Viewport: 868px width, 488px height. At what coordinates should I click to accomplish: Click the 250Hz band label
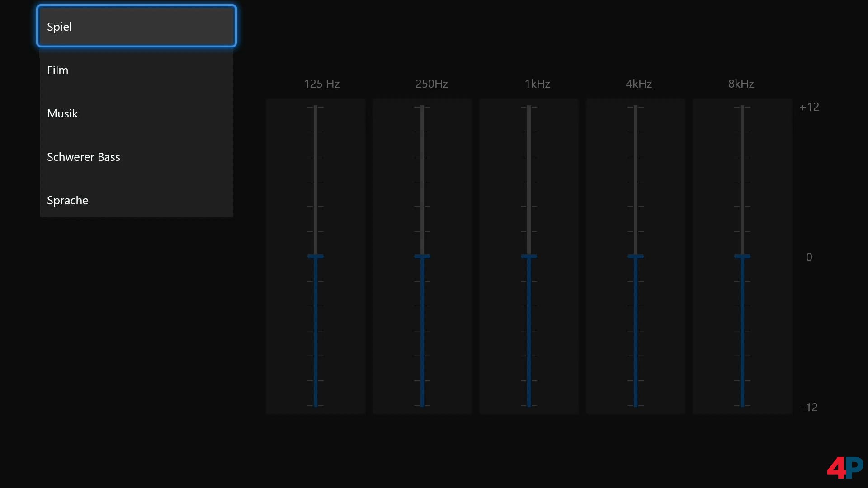[x=432, y=84]
